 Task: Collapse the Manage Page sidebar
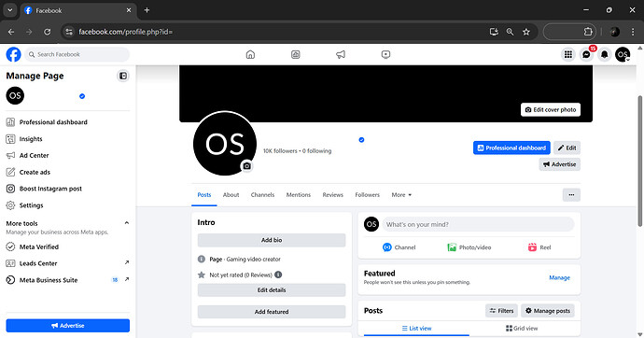coord(123,76)
